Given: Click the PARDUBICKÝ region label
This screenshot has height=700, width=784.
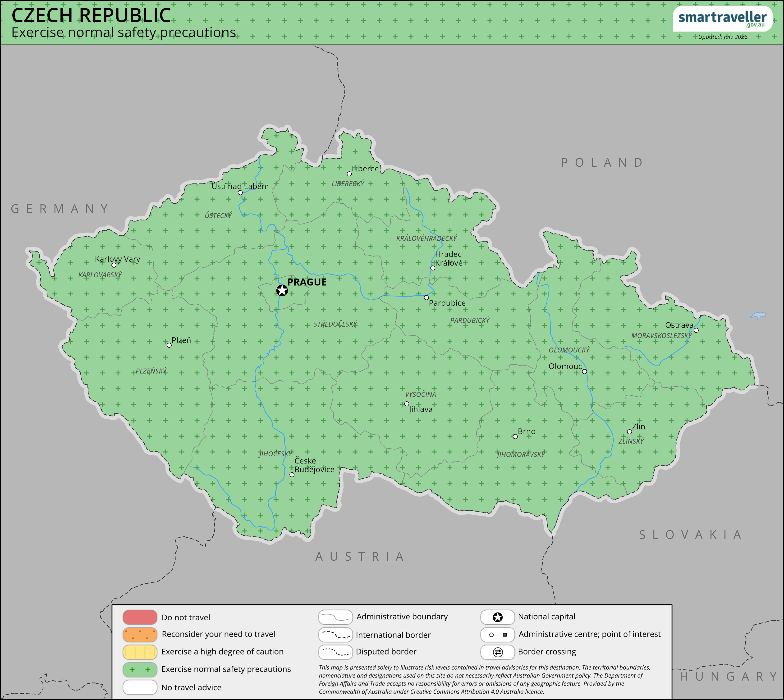Looking at the screenshot, I should coord(470,320).
